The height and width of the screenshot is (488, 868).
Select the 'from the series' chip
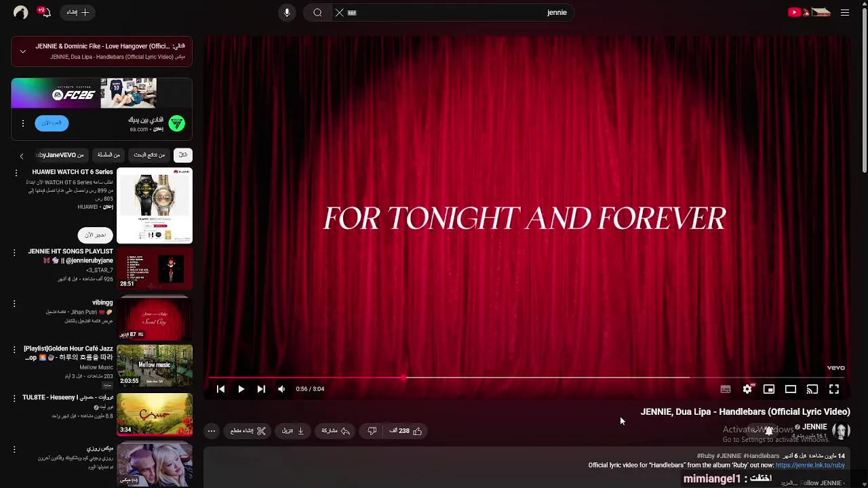click(x=108, y=155)
